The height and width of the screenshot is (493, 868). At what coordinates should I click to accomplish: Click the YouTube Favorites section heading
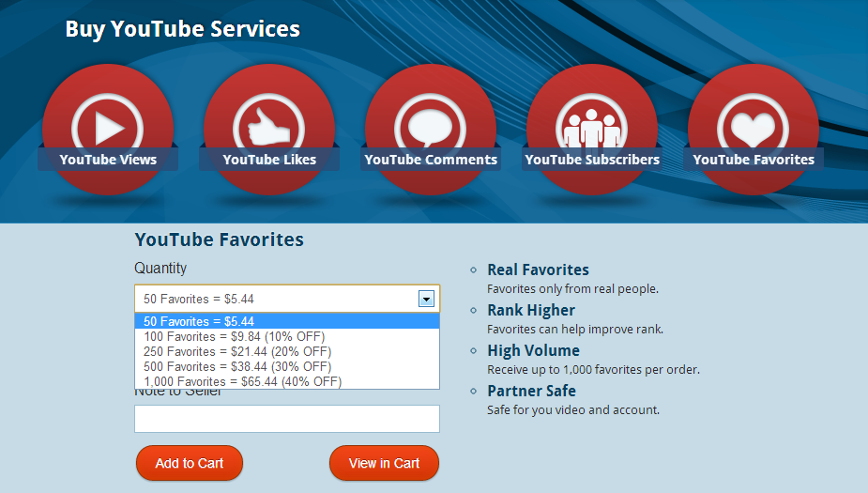click(x=220, y=239)
